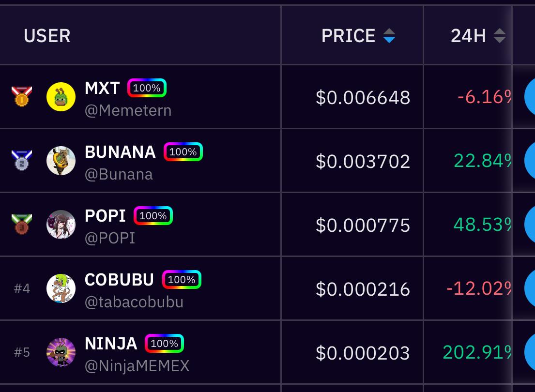The image size is (535, 392).
Task: Open BUNANA's avatar picture
Action: pos(61,161)
